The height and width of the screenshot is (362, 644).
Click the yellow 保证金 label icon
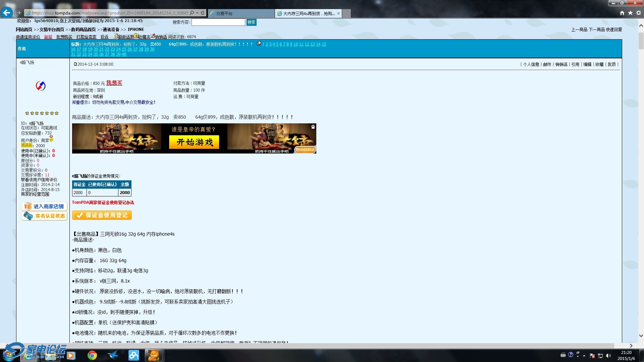(x=26, y=145)
